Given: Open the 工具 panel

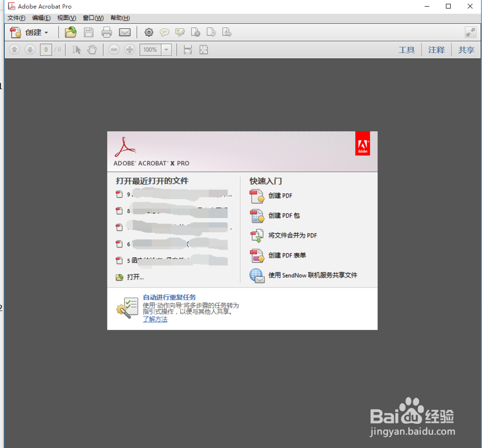Looking at the screenshot, I should click(x=407, y=50).
